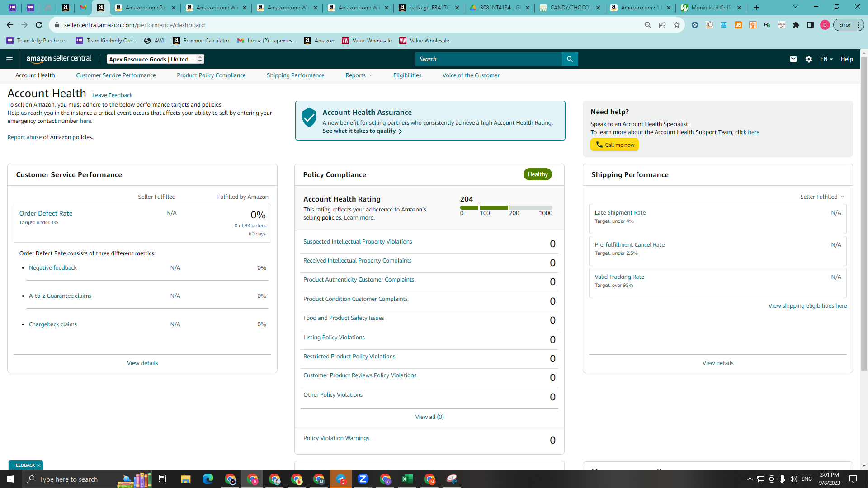Open the EN language dropdown
Viewport: 868px width, 488px height.
(826, 59)
